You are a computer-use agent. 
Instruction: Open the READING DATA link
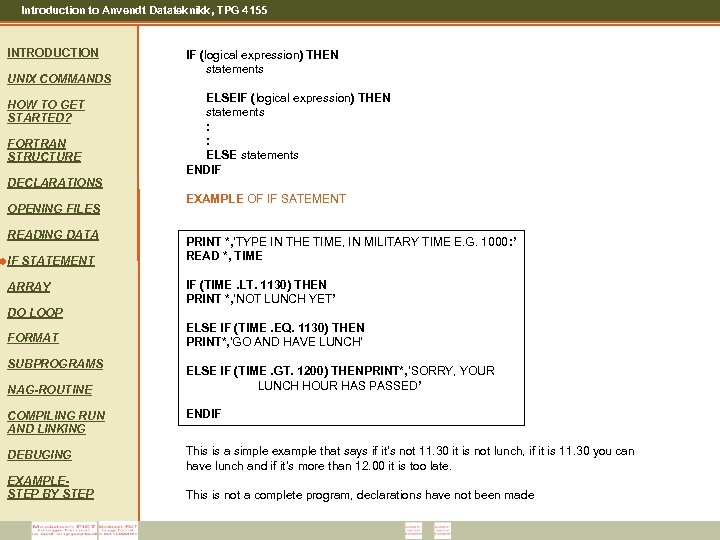pos(53,235)
